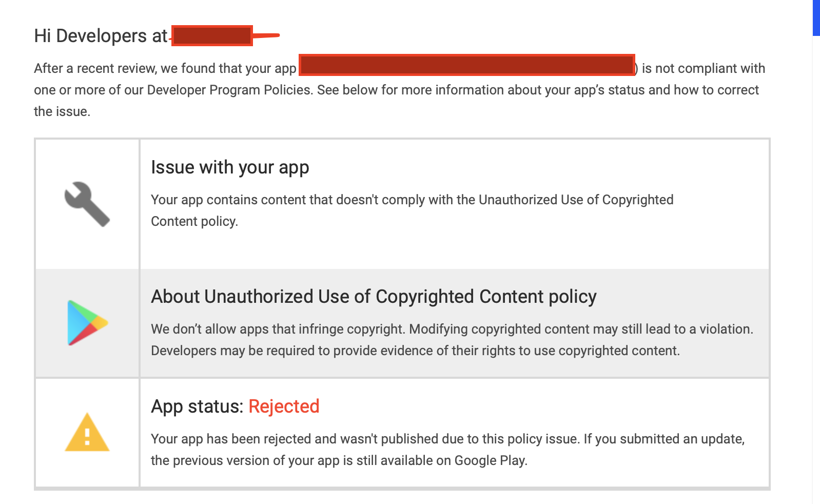Click the red line beside developer name
This screenshot has width=820, height=504.
tap(266, 35)
